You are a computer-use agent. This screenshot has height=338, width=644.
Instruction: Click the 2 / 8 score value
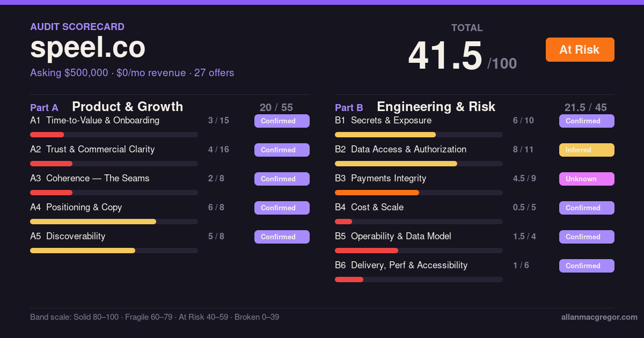click(x=216, y=179)
